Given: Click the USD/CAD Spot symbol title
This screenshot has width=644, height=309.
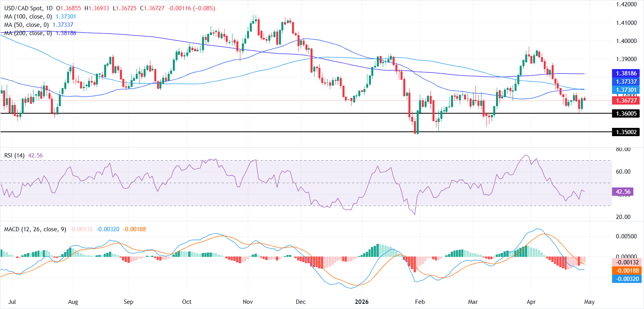Looking at the screenshot, I should click(25, 8).
